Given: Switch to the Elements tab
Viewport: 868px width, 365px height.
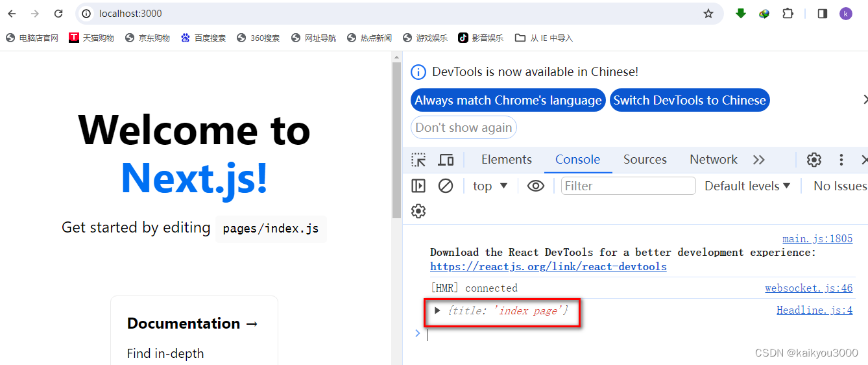Looking at the screenshot, I should [507, 160].
